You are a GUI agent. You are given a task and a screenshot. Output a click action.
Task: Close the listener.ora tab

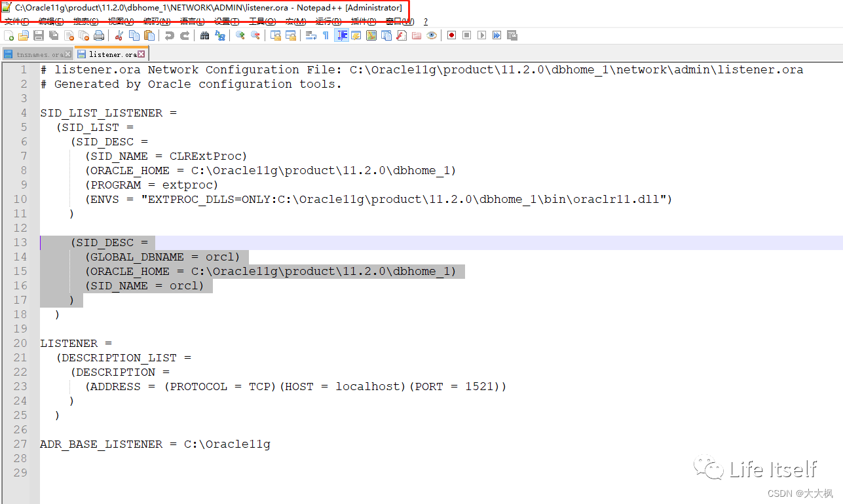(x=141, y=54)
